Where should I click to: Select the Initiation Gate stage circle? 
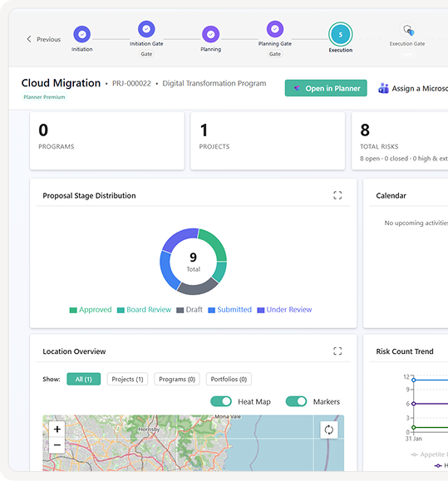[x=146, y=29]
